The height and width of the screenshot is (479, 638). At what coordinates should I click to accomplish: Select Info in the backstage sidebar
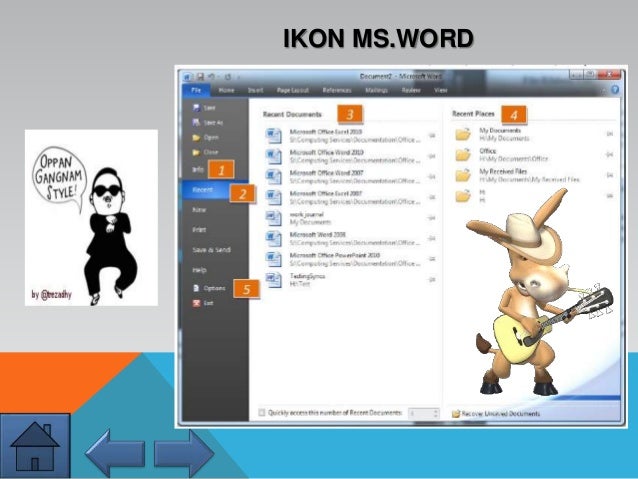[198, 169]
